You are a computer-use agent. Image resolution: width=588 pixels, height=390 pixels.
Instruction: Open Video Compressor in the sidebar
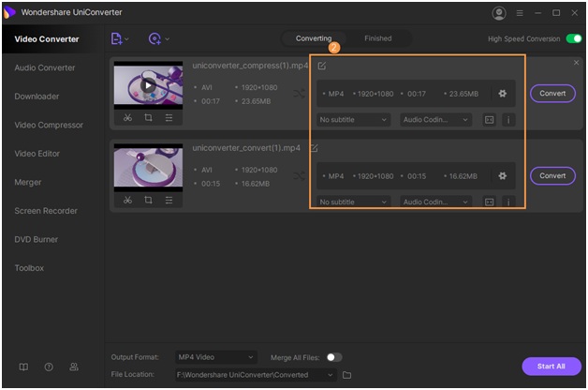pos(49,125)
